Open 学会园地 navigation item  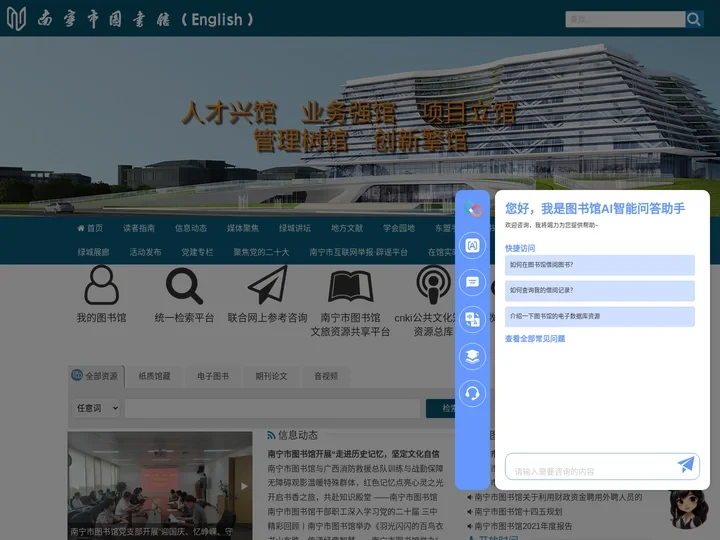(399, 228)
